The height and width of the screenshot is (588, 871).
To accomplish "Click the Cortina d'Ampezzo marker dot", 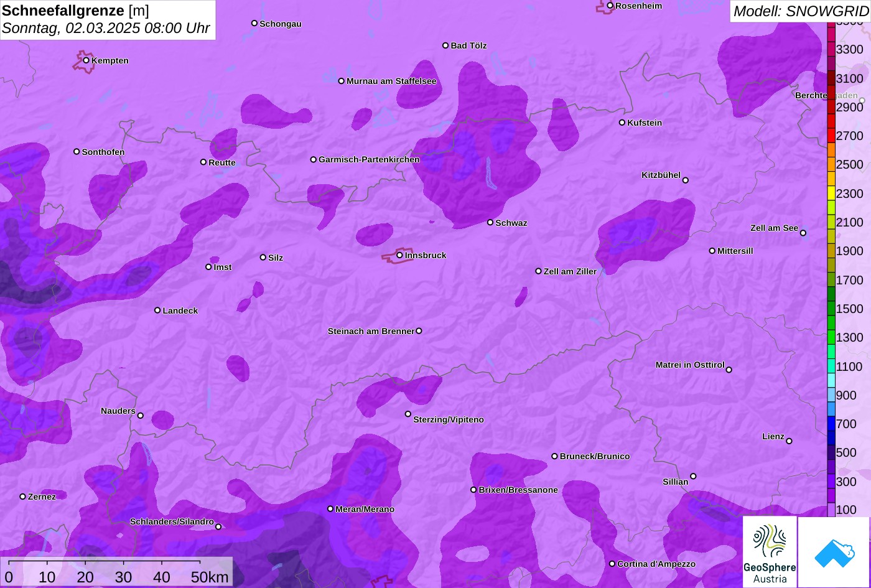I will 612,564.
